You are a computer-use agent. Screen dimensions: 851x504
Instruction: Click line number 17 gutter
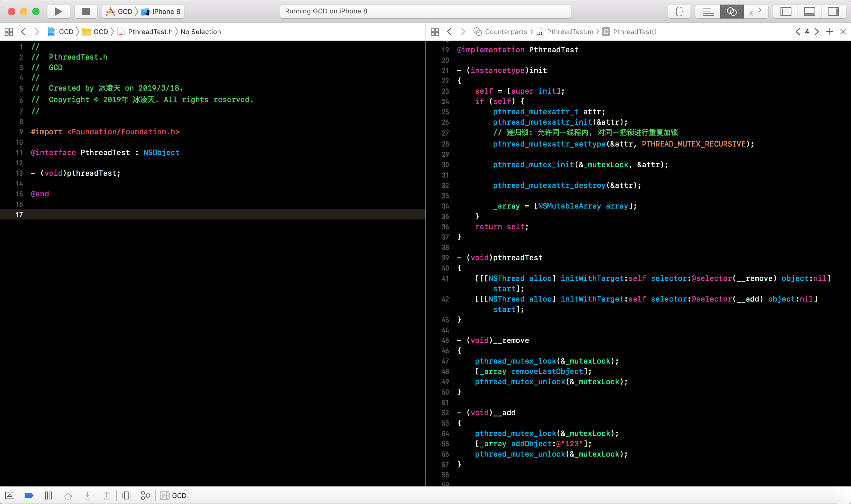click(19, 215)
